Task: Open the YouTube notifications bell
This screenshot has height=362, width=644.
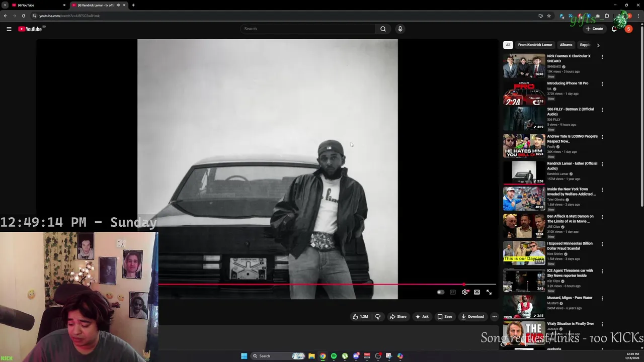Action: tap(614, 29)
